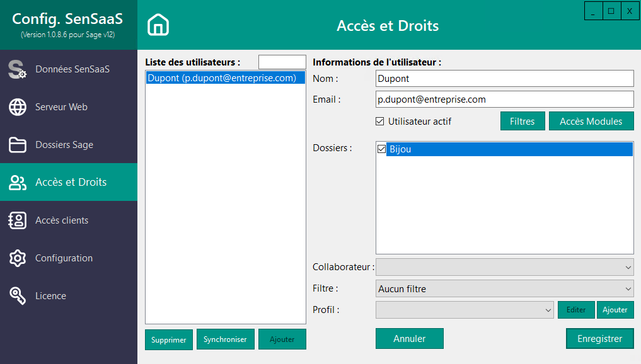Toggle the Utilisateur actif checkbox

click(381, 121)
